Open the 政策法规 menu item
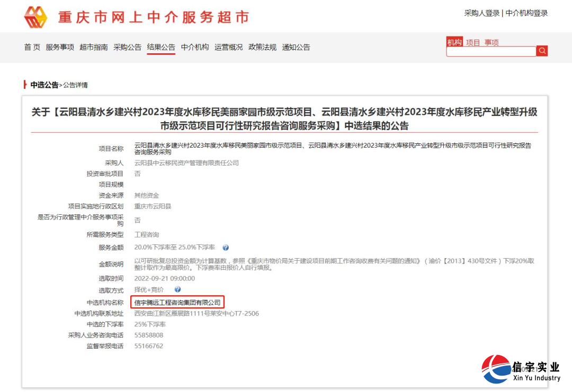 pyautogui.click(x=262, y=47)
